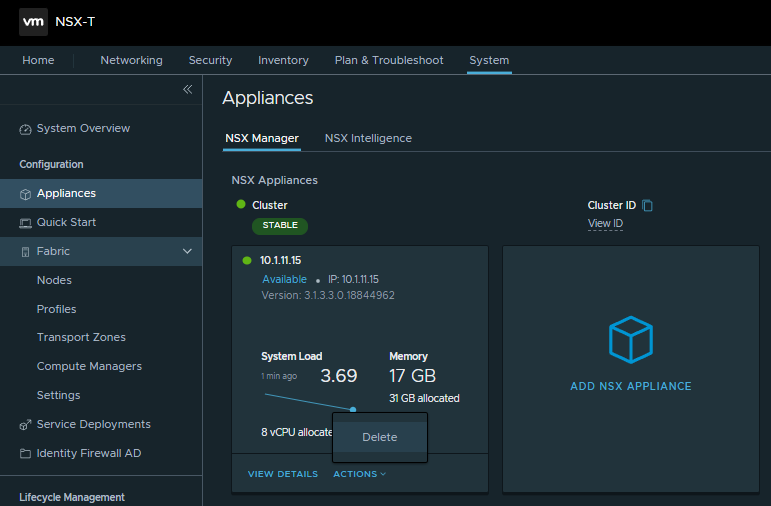Click the Appliances cube icon in sidebar
The height and width of the screenshot is (506, 771).
point(25,194)
